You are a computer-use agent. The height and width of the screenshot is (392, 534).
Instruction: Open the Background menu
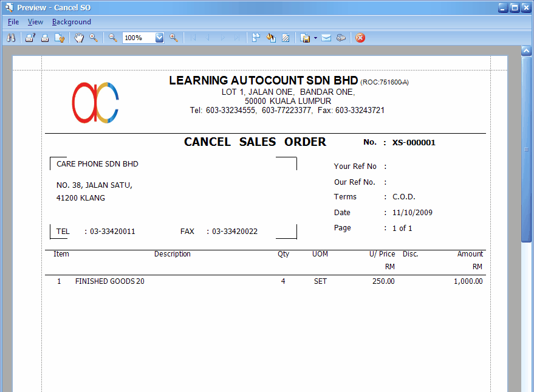72,22
